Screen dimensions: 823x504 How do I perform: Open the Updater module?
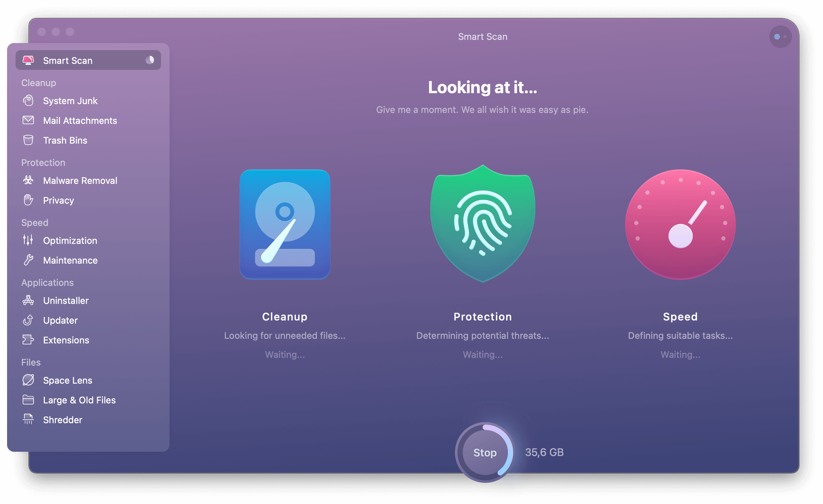pyautogui.click(x=60, y=320)
